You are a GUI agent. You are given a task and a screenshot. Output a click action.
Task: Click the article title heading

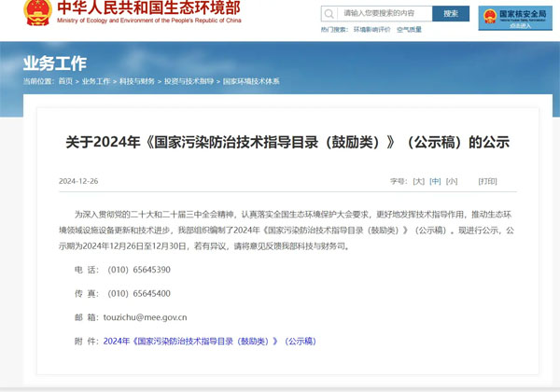point(287,143)
